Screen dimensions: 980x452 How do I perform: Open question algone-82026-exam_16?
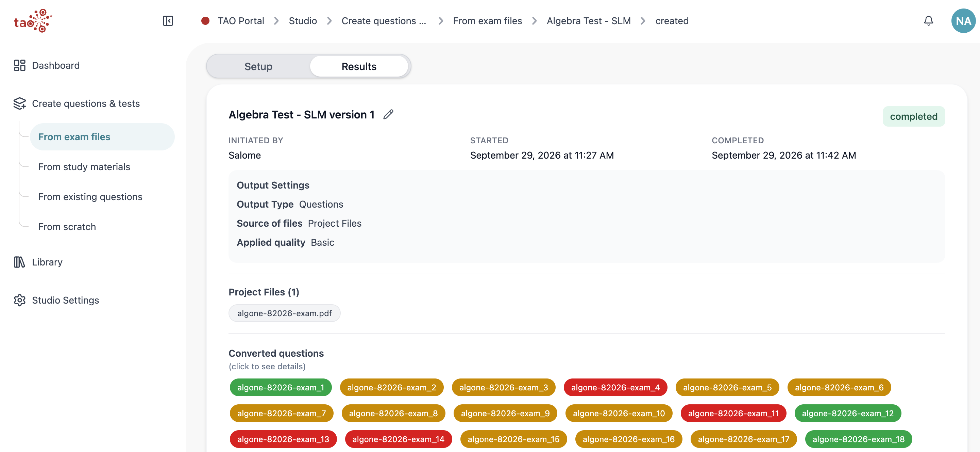628,439
